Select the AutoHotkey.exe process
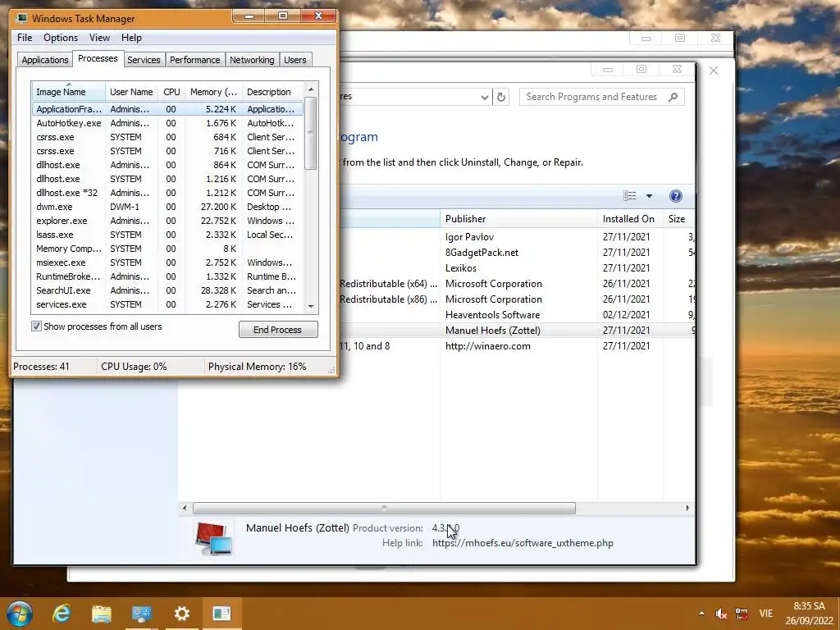 coord(167,123)
